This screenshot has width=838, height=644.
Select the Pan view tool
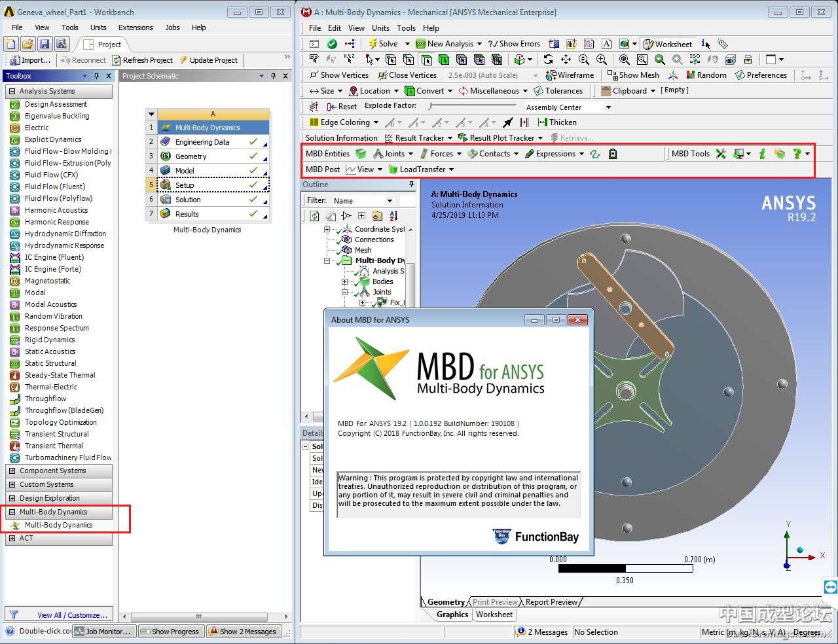point(566,60)
